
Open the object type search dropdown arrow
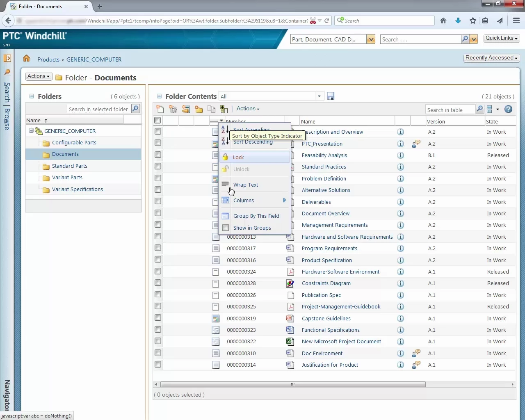point(371,39)
